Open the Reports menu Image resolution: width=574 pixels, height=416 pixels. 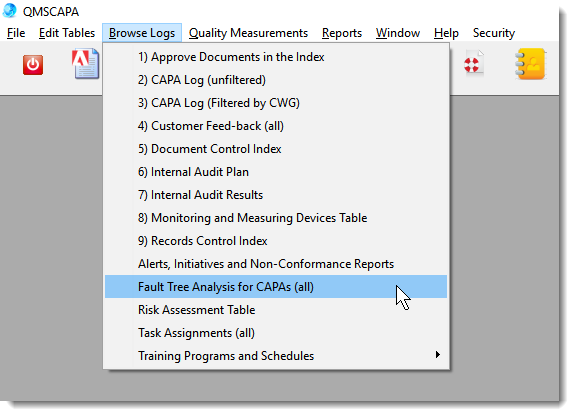point(342,33)
